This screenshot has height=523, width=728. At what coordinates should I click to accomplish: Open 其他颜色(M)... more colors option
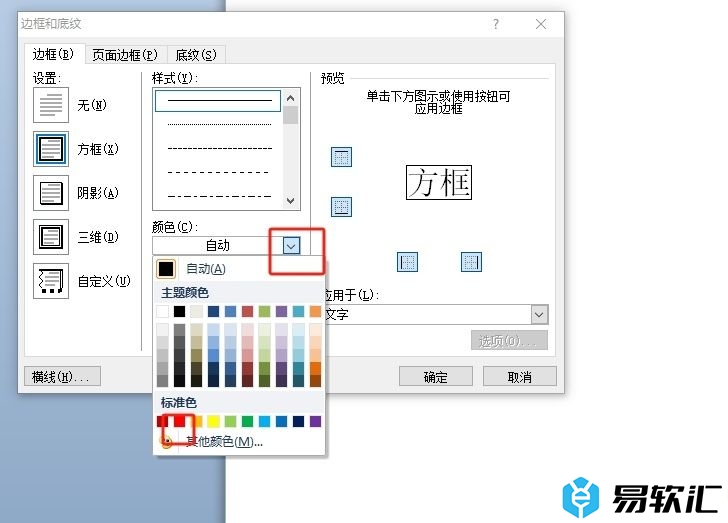pos(239,441)
